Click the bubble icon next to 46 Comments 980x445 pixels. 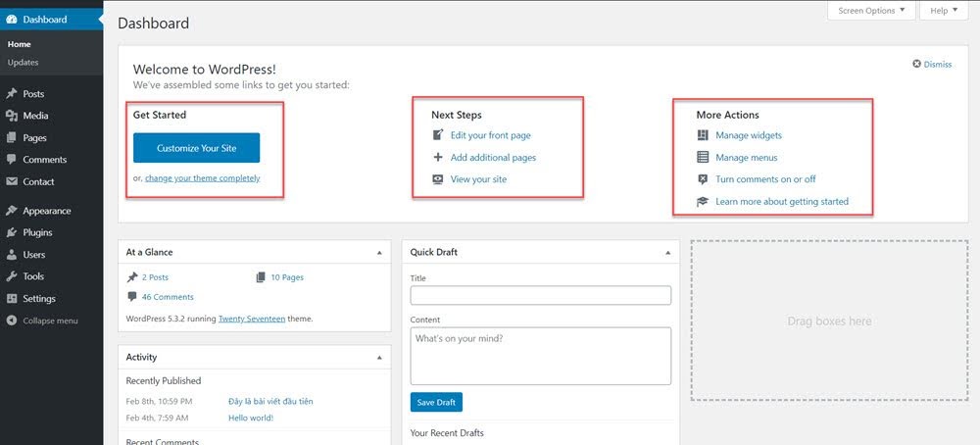pyautogui.click(x=132, y=297)
